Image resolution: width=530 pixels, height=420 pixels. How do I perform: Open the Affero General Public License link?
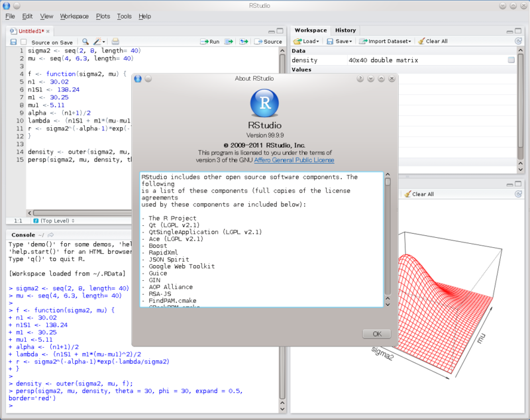click(x=294, y=160)
